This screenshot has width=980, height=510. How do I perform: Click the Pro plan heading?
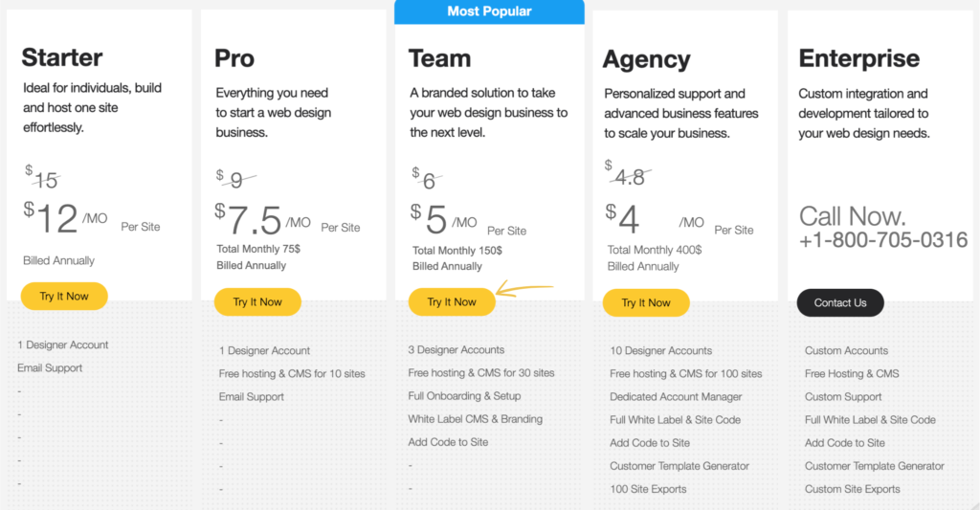click(234, 58)
